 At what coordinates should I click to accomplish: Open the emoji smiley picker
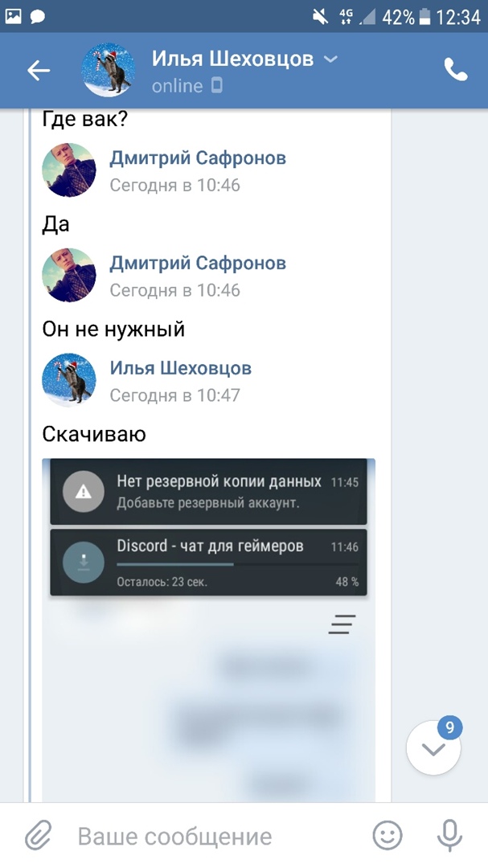click(387, 835)
